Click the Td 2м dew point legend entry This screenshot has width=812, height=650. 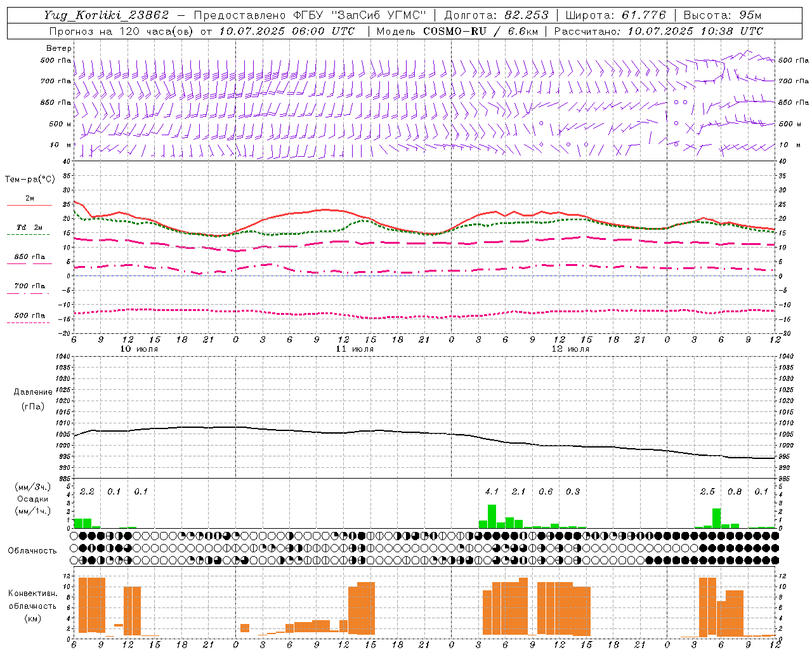30,227
